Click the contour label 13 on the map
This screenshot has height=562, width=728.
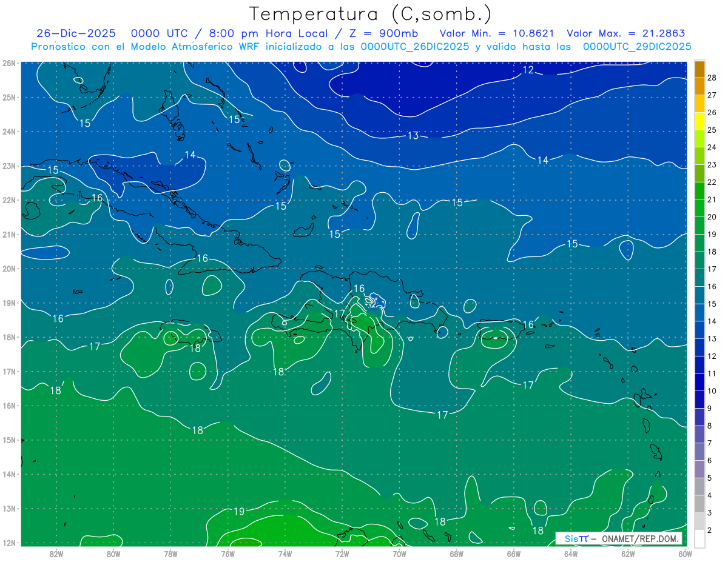click(413, 135)
